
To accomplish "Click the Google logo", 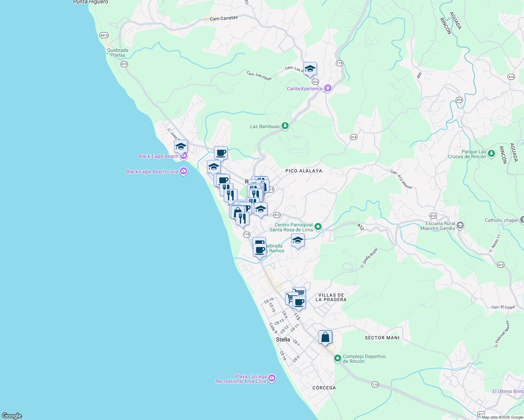I will click(11, 416).
